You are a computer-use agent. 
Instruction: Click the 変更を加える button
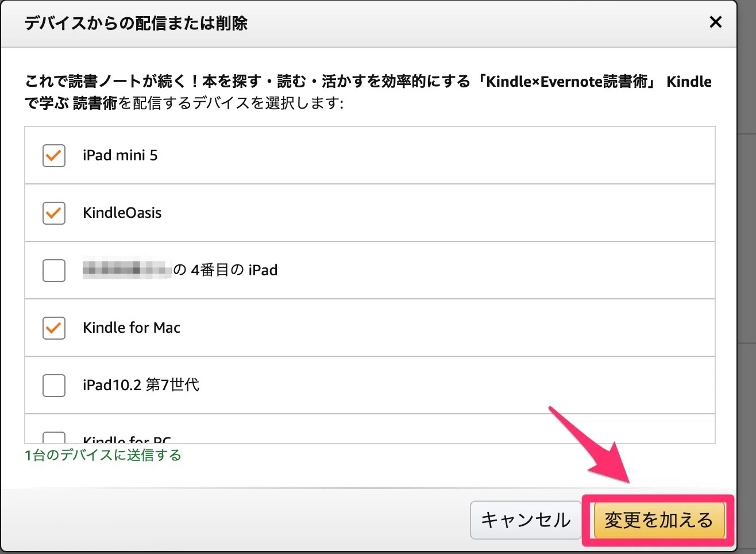pos(658,520)
